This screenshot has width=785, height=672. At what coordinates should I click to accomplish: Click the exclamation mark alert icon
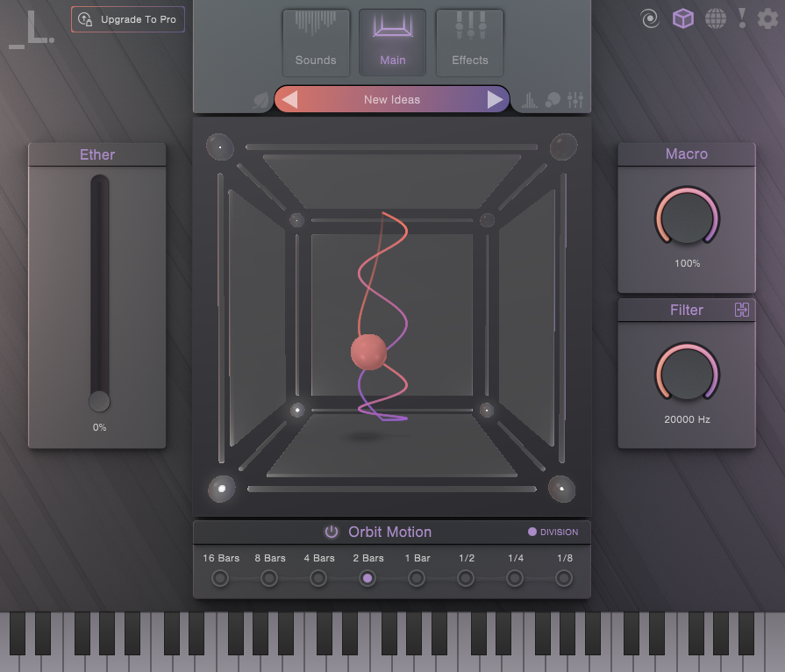point(742,18)
